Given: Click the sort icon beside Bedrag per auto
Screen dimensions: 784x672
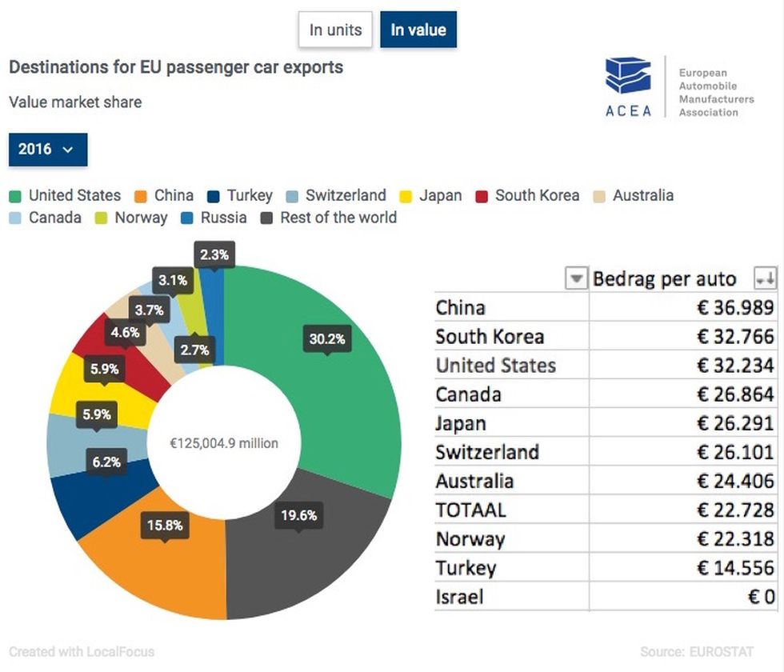Looking at the screenshot, I should tap(766, 278).
